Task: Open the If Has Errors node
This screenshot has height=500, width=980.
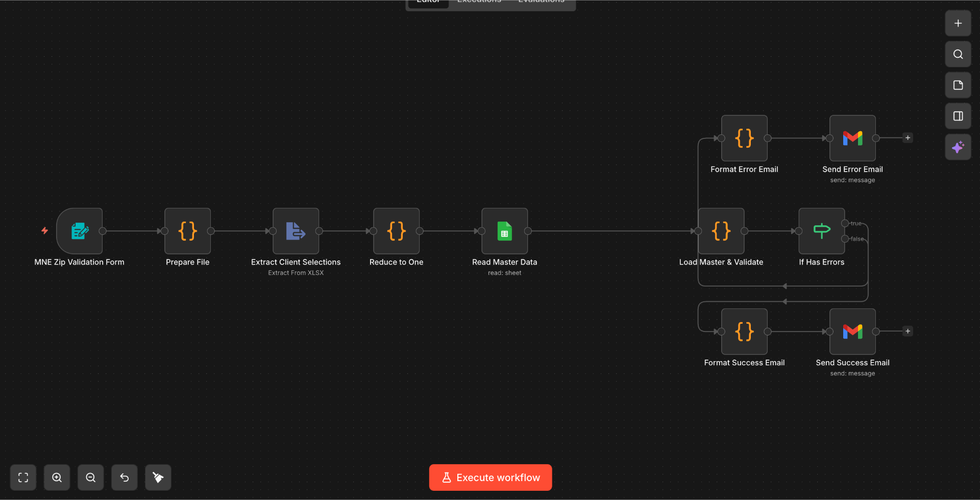Action: (x=822, y=231)
